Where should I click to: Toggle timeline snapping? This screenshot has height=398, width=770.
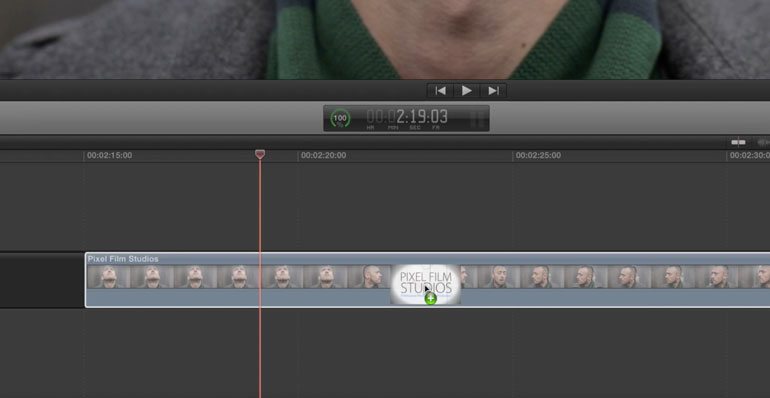(x=738, y=142)
